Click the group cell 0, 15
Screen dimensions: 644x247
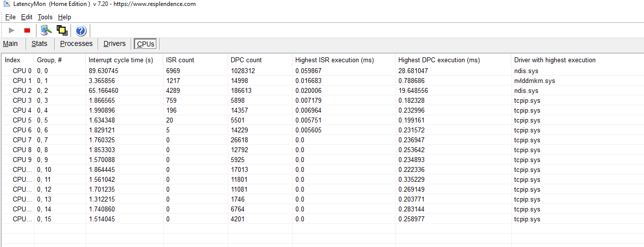point(44,219)
